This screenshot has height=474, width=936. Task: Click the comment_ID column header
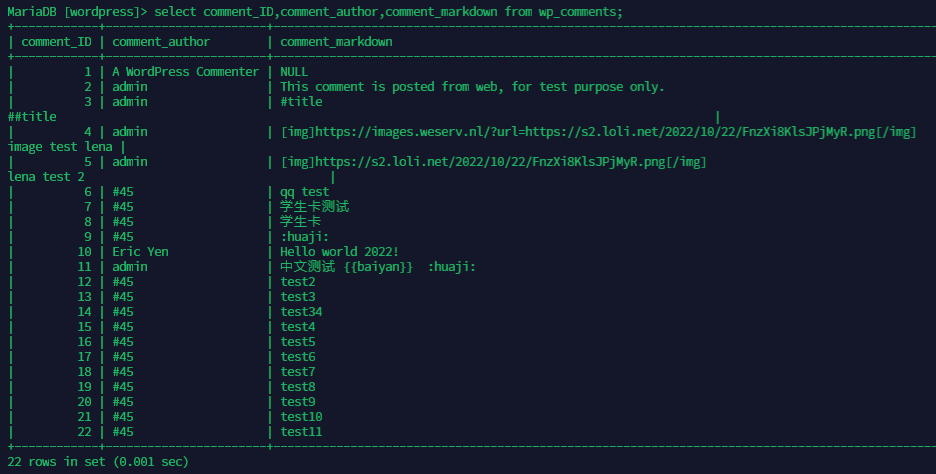[56, 42]
